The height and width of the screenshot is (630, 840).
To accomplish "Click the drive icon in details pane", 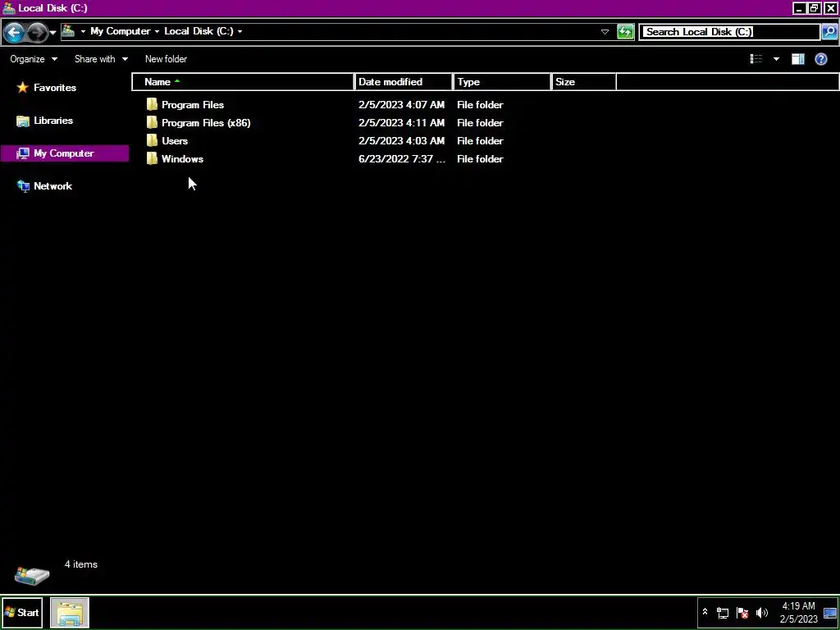I will pyautogui.click(x=32, y=575).
